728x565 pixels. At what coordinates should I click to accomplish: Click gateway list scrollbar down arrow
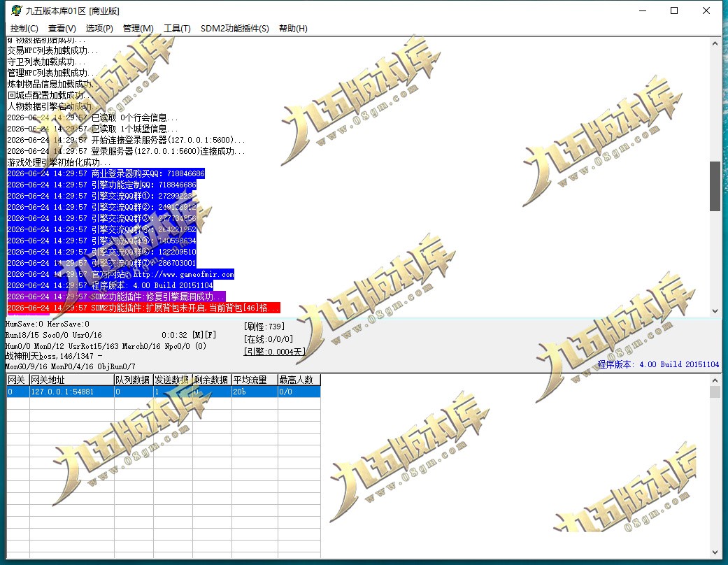coord(715,552)
